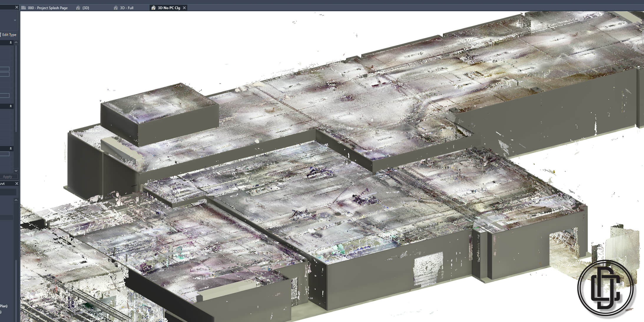The width and height of the screenshot is (644, 322).
Task: Switch to the 3D - Full tab
Action: (x=127, y=8)
